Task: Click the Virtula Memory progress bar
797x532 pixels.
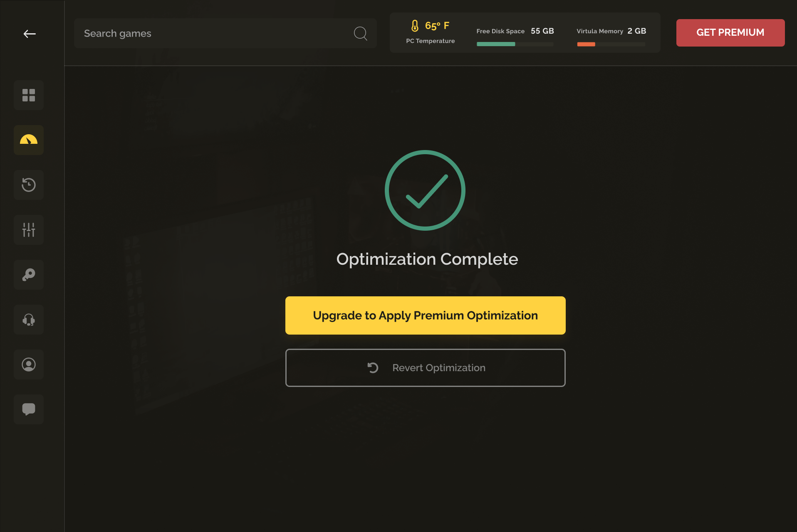Action: tap(611, 44)
